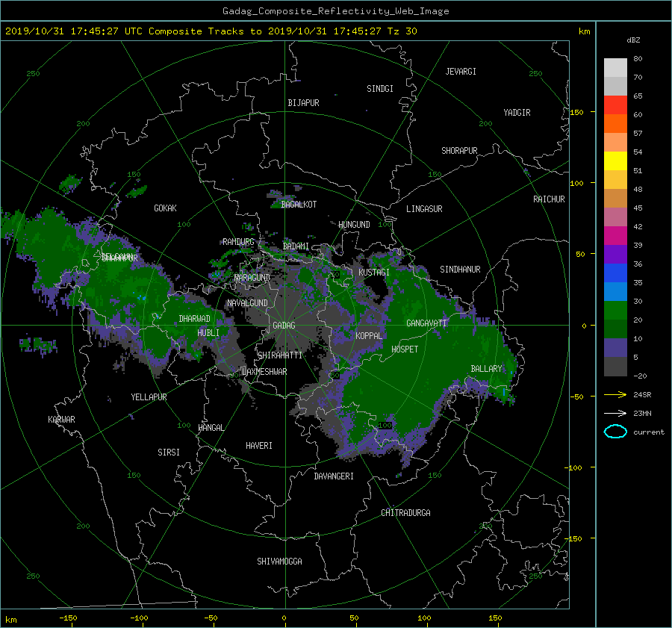Click the SHORAPUR city label
Image resolution: width=672 pixels, height=628 pixels.
point(459,151)
